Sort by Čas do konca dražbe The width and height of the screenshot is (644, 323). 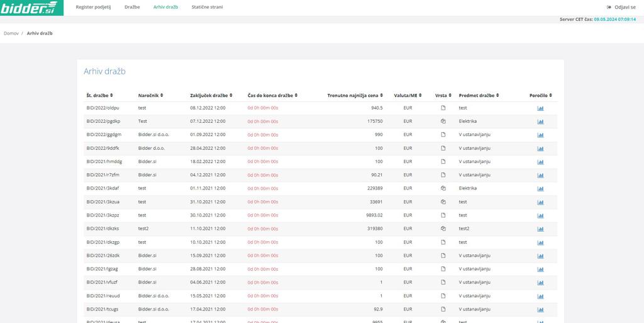pos(272,95)
